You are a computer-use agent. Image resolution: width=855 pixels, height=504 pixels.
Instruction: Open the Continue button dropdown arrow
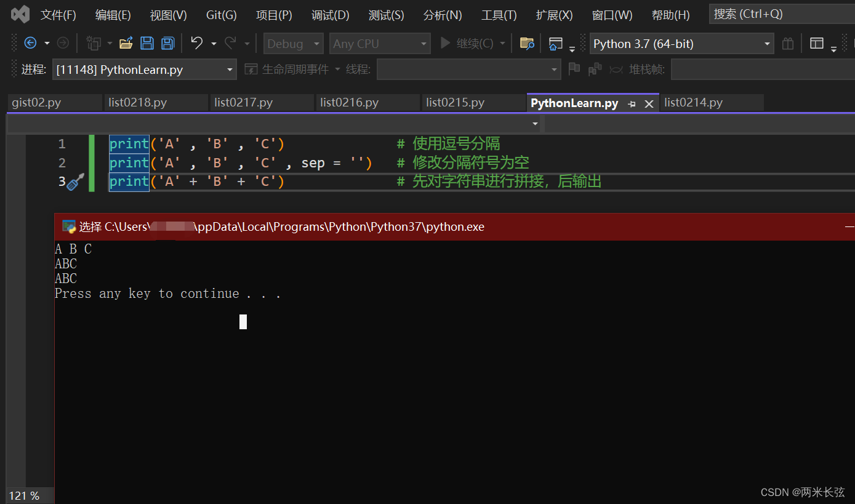(503, 44)
